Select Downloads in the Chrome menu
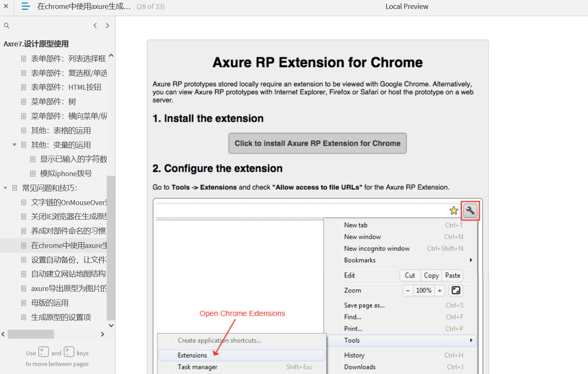 409,367
